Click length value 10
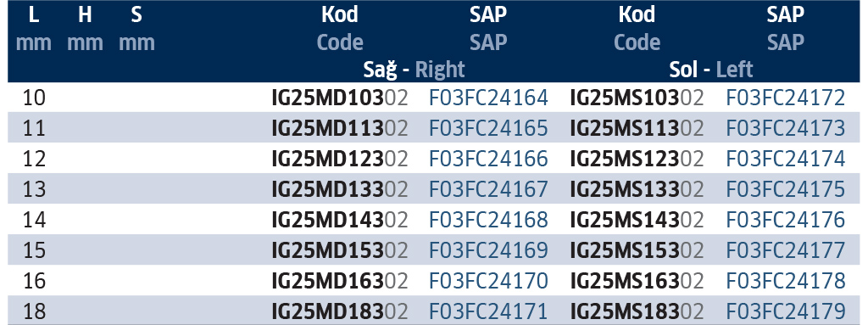This screenshot has height=325, width=868. [34, 98]
